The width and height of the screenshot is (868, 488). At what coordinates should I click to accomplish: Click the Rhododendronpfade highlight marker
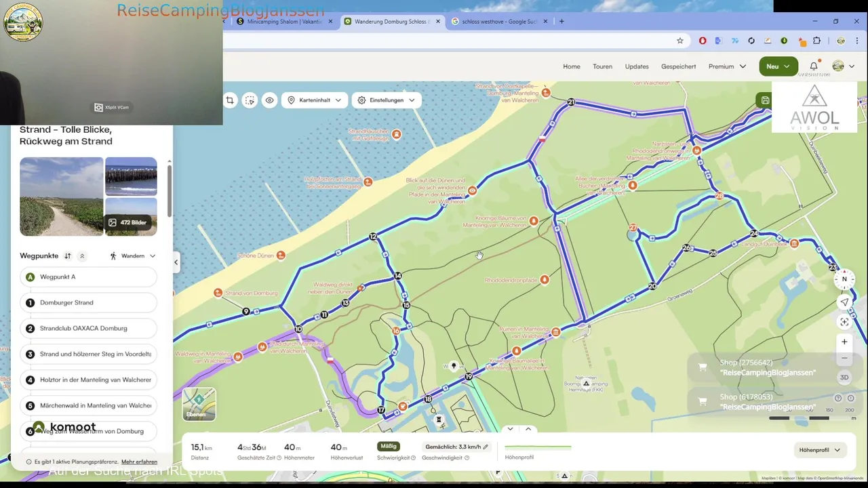[x=545, y=279]
